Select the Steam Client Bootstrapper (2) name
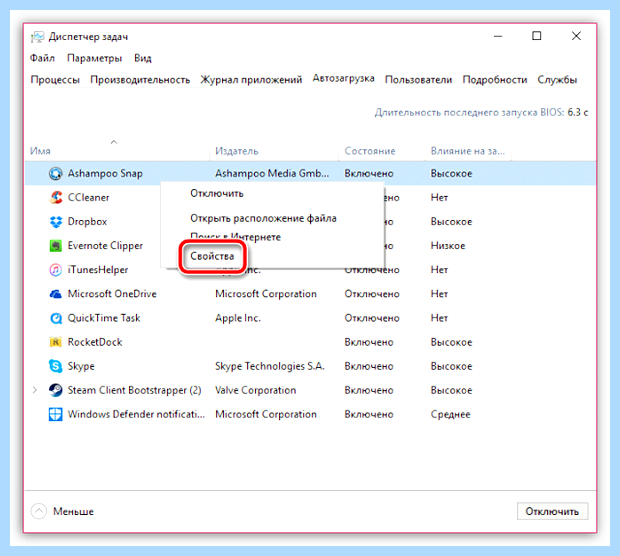This screenshot has width=620, height=556. pos(134,390)
